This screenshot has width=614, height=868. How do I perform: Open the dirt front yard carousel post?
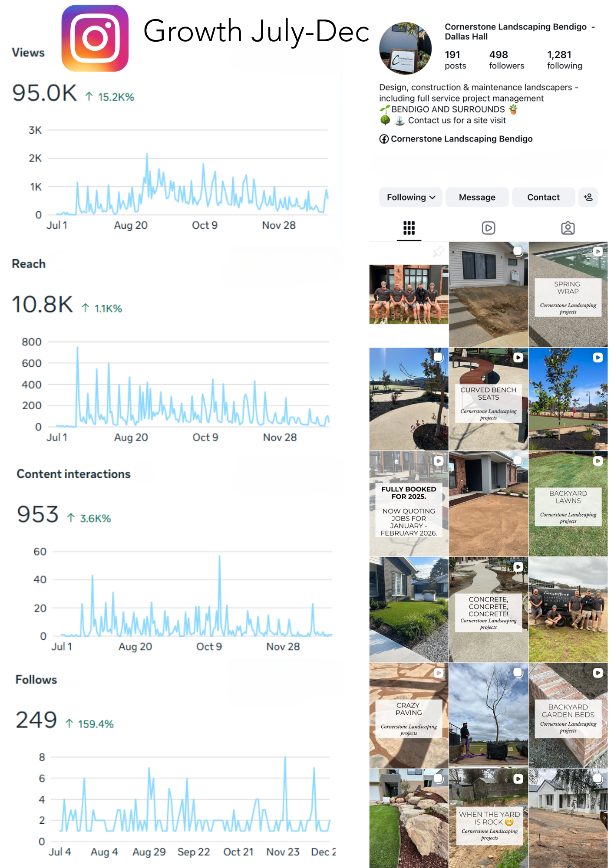click(x=489, y=294)
